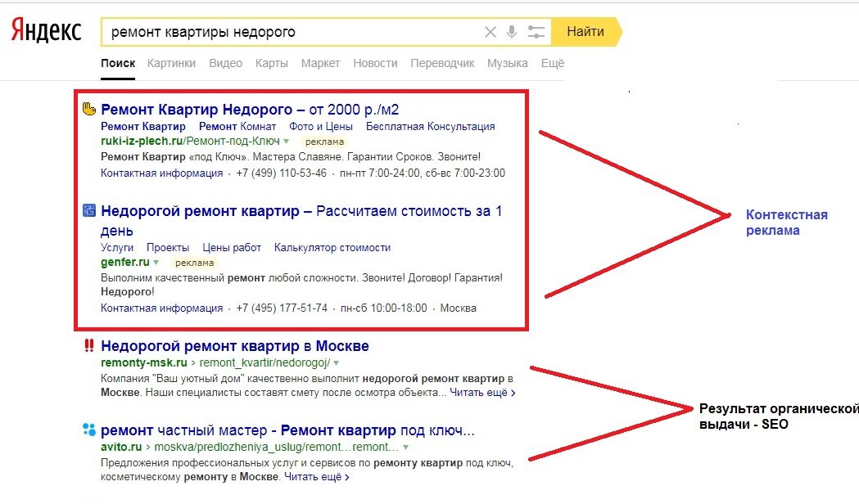Viewport: 859px width, 504px height.
Task: Open the Картинки tab
Action: point(171,63)
